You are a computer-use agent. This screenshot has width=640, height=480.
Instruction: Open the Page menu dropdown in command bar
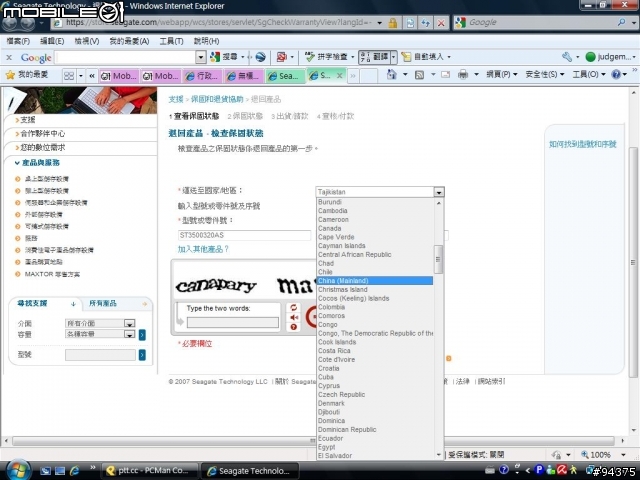coord(502,74)
